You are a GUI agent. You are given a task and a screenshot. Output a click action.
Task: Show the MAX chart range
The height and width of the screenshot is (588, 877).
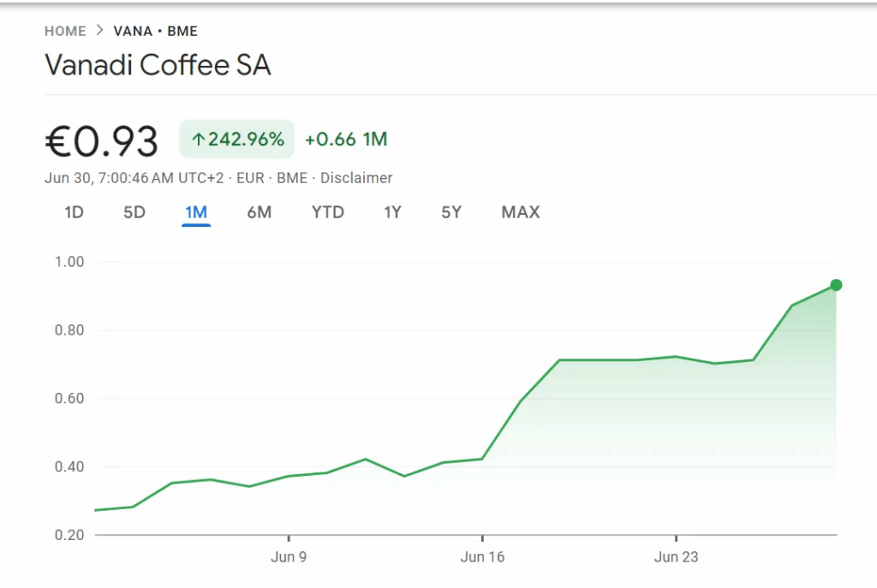tap(521, 212)
